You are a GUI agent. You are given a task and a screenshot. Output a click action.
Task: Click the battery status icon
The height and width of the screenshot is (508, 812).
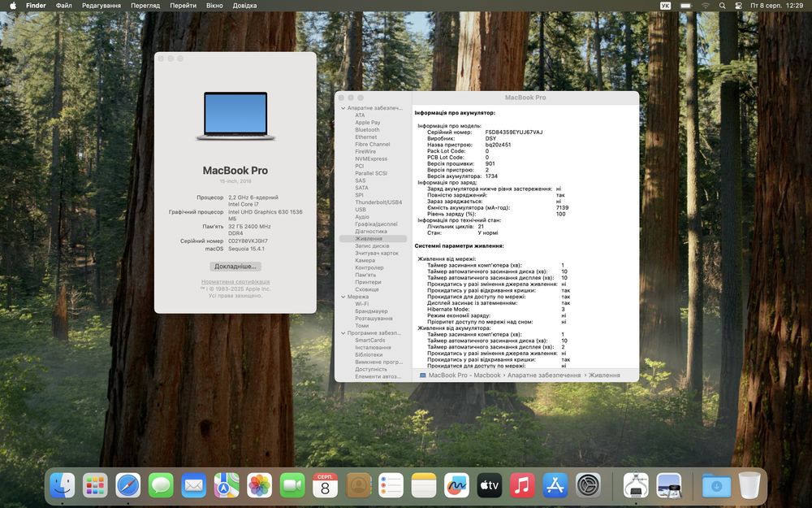tap(685, 5)
